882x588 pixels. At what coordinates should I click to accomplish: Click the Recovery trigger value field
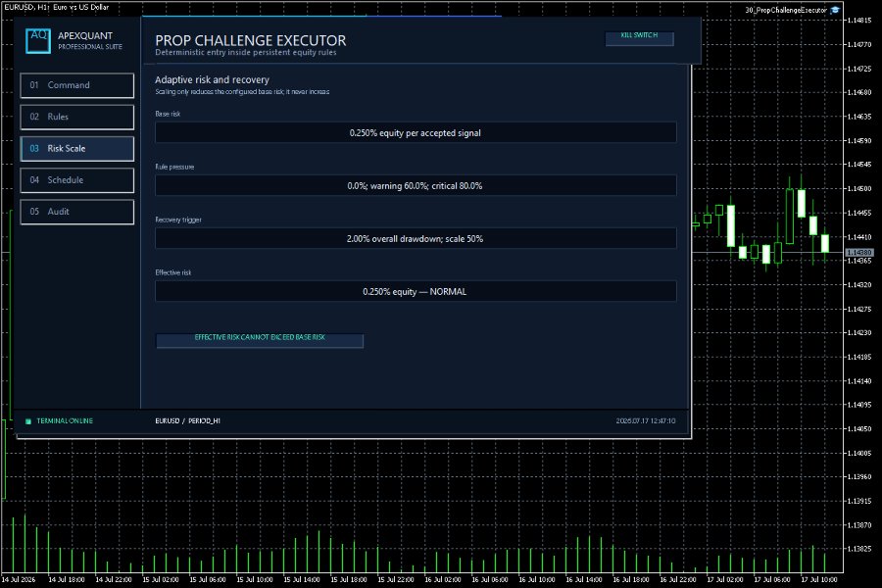[416, 238]
